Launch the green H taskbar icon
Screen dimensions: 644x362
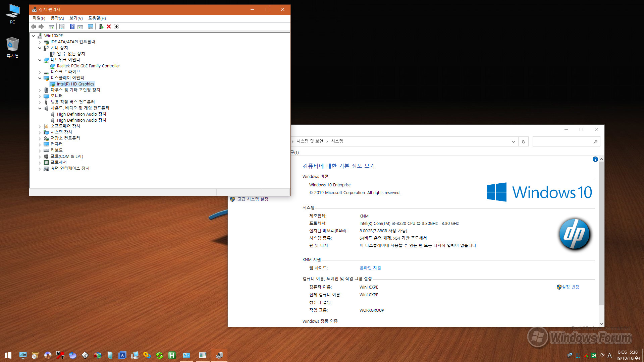(172, 355)
